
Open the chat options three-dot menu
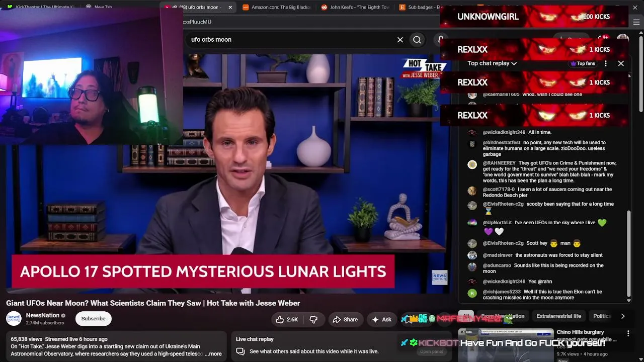(x=606, y=63)
